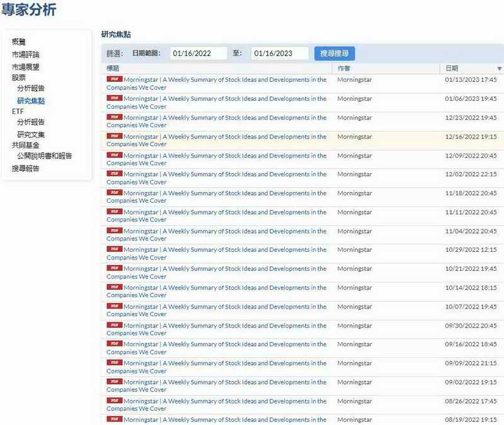Click the date cell 12/09/2022 20:45
The image size is (504, 425).
tap(471, 156)
